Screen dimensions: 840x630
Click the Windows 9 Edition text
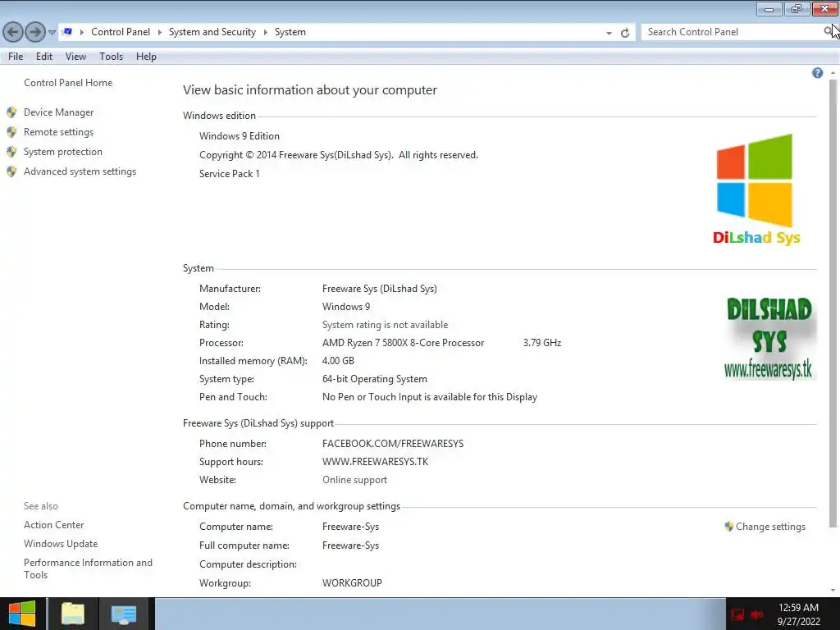coord(240,136)
